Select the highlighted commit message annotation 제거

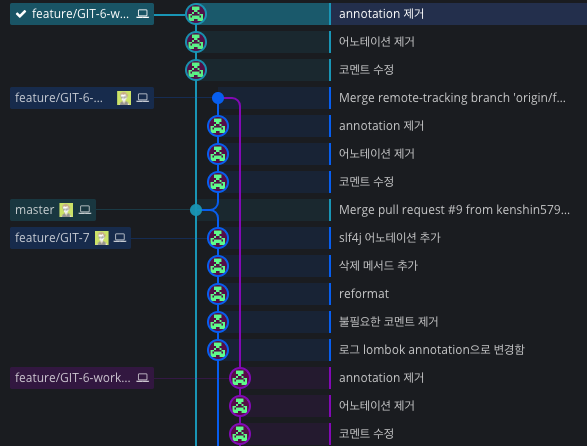[x=381, y=14]
